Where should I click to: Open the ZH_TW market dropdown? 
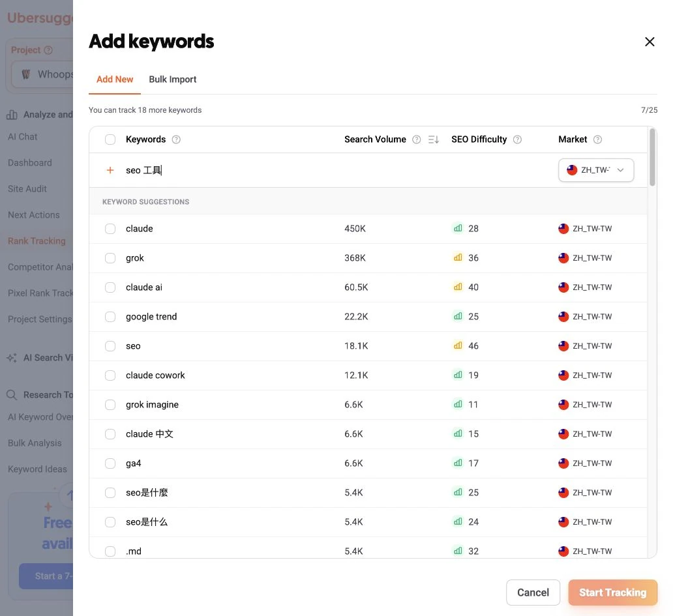(596, 170)
